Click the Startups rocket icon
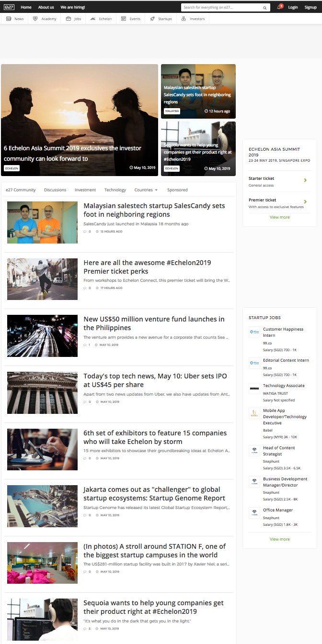The image size is (322, 644). tap(152, 19)
